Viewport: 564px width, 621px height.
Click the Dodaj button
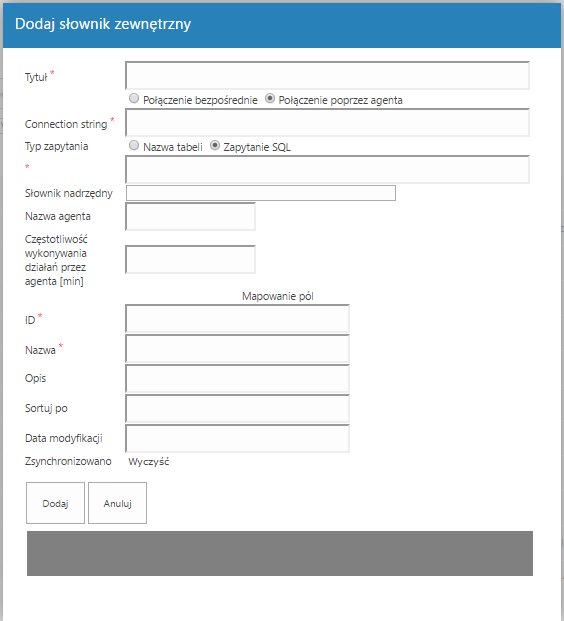click(55, 503)
